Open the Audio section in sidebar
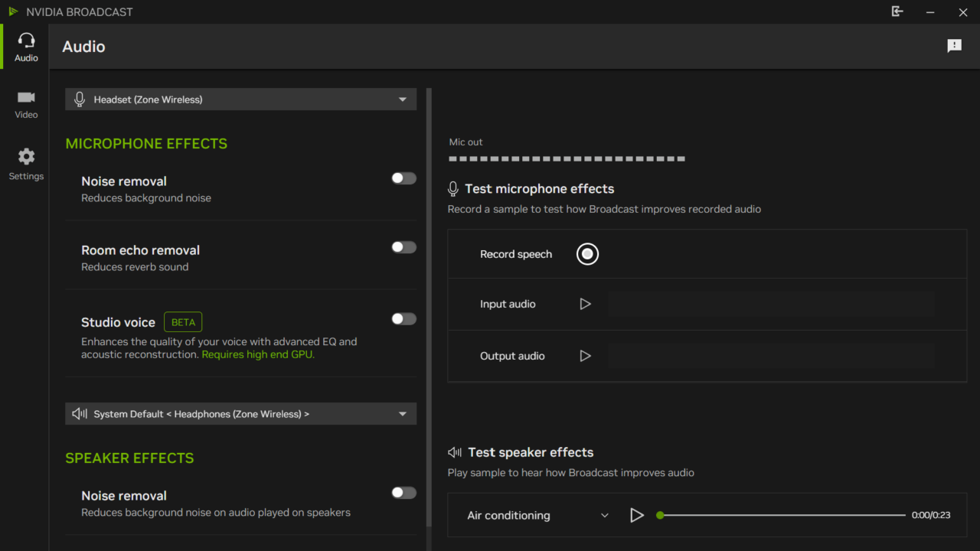The image size is (980, 551). pyautogui.click(x=25, y=46)
